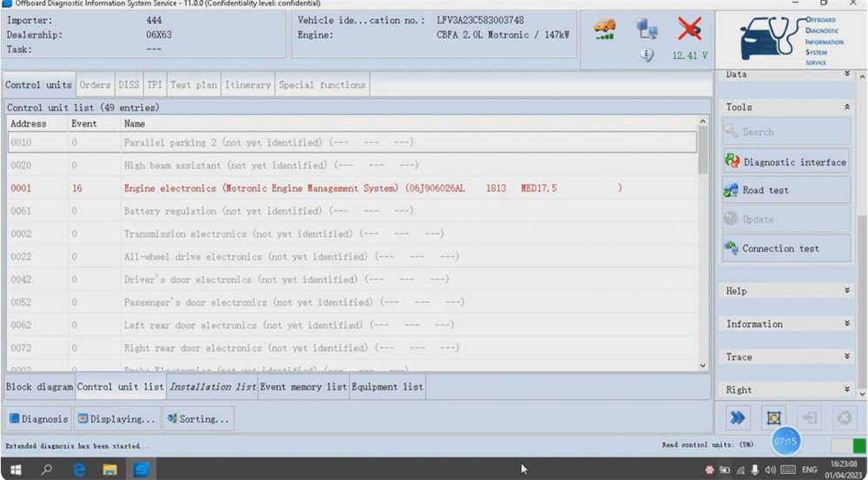Screen dimensions: 868x480
Task: Open the Itinerary tab
Action: 247,85
